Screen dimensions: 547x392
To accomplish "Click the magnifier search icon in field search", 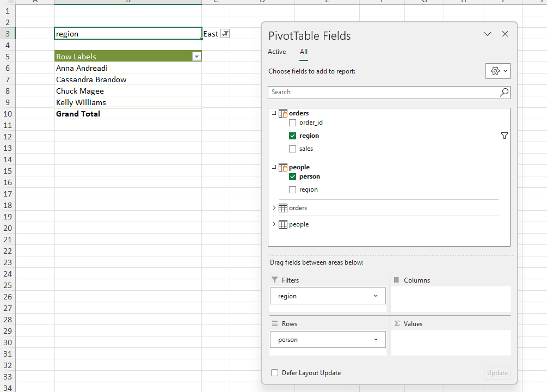I will pos(504,93).
